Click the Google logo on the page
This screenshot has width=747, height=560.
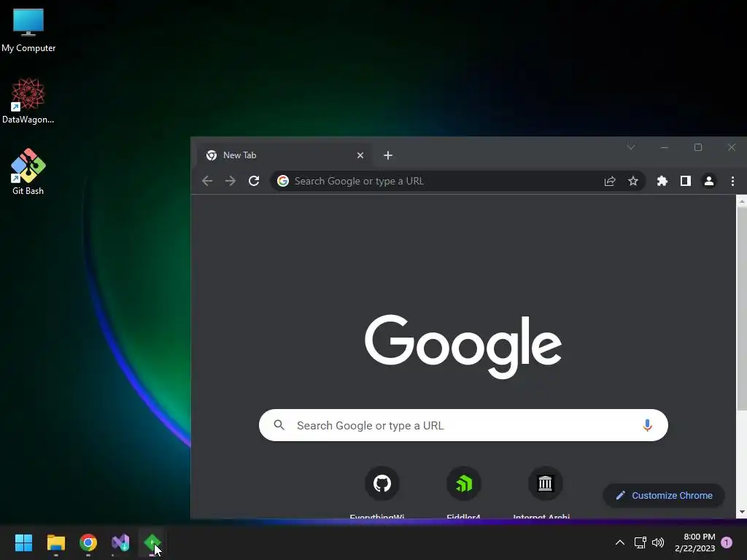pos(463,346)
